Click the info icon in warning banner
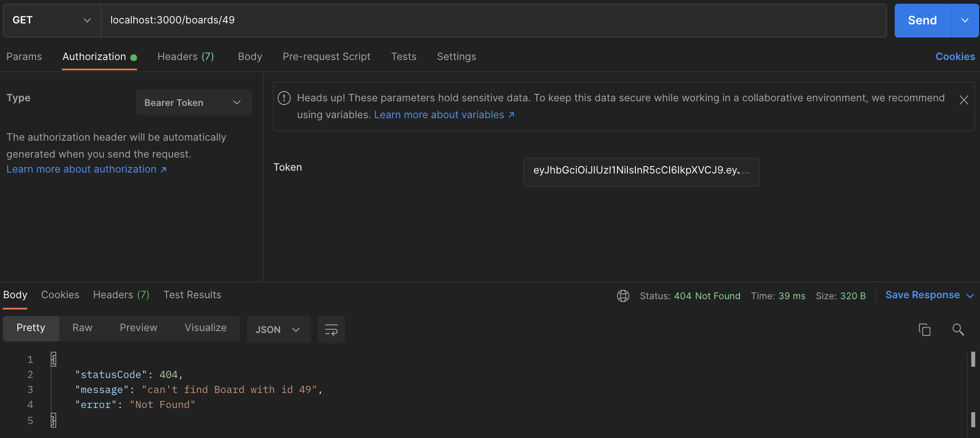980x438 pixels. pyautogui.click(x=284, y=98)
